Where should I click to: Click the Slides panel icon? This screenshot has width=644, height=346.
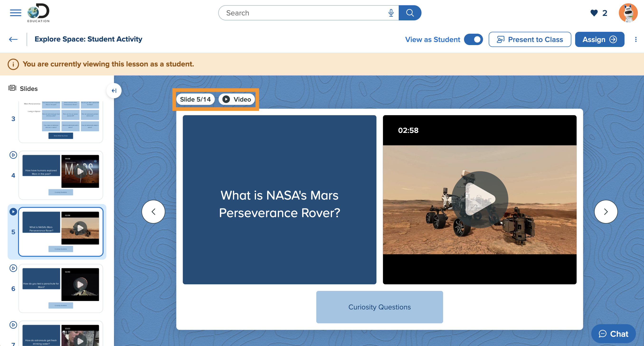point(12,88)
